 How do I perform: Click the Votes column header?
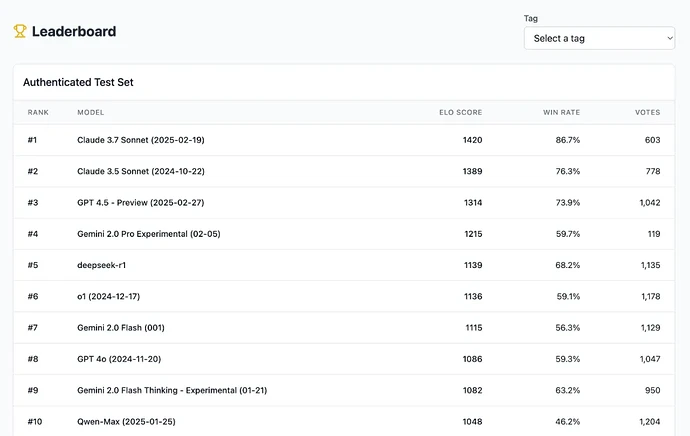coord(647,112)
